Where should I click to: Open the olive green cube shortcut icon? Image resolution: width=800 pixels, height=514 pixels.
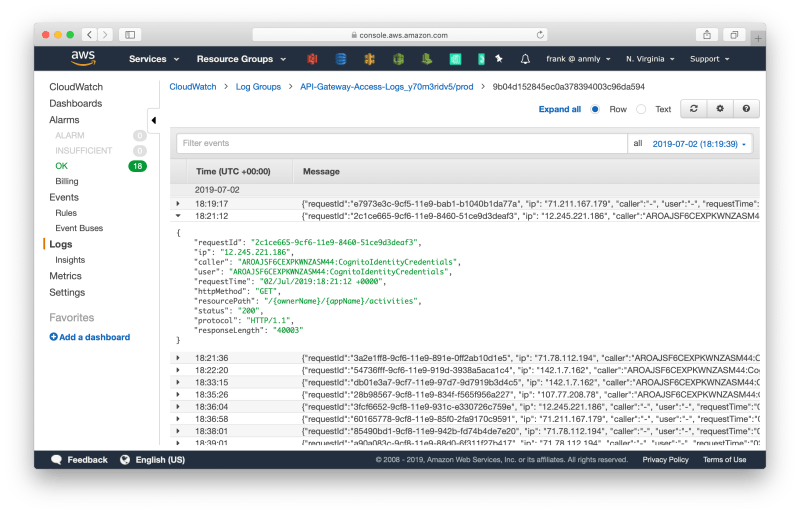pyautogui.click(x=398, y=59)
